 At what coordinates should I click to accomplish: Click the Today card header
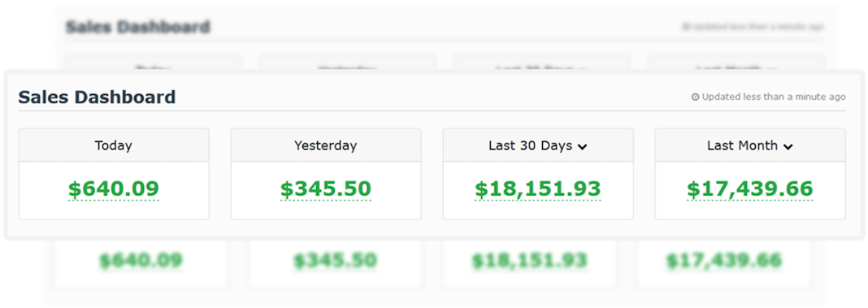pyautogui.click(x=114, y=145)
